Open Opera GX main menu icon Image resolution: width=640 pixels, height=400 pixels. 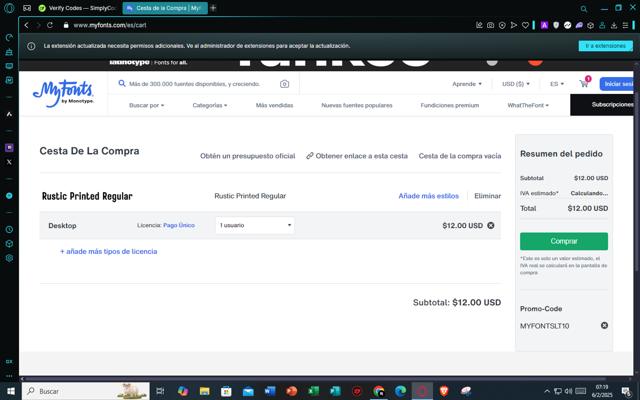9,8
